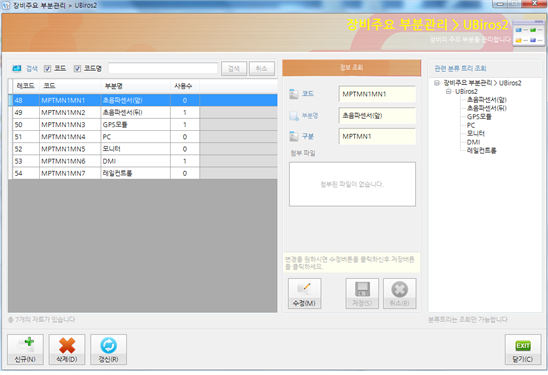Screen dimensions: 548x375
Task: Click the 모니터 cell in the table
Action: tap(136, 149)
